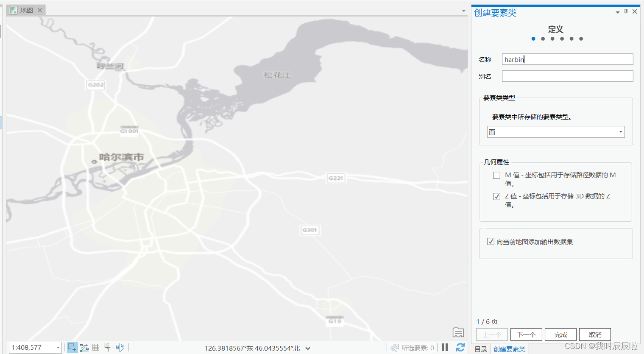Open the 要素类类型 dropdown showing 面

pos(556,132)
